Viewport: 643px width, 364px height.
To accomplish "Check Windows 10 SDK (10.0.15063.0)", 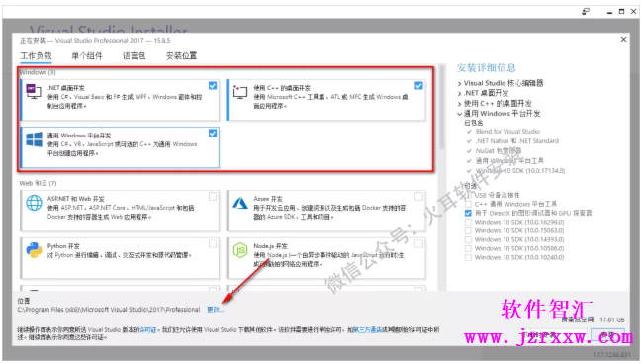I will point(468,230).
